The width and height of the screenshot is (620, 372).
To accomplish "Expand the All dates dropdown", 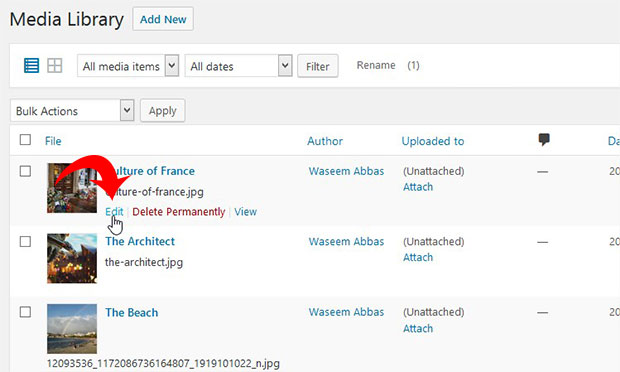I will [238, 66].
